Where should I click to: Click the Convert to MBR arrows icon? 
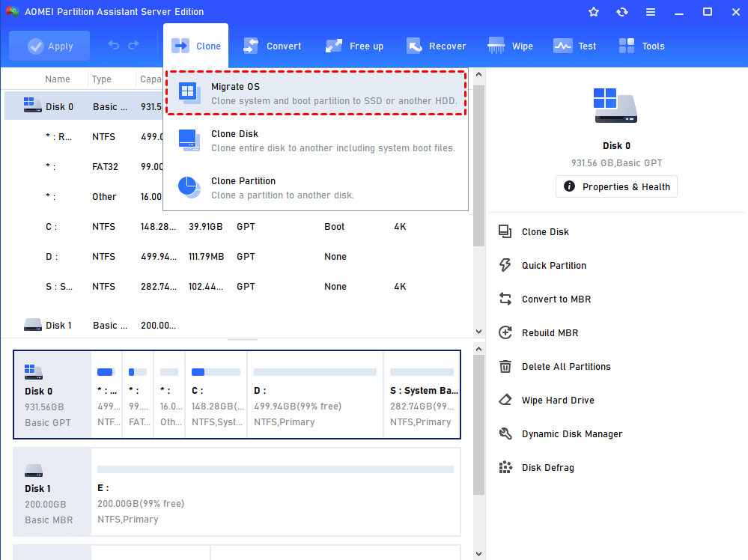(x=505, y=299)
